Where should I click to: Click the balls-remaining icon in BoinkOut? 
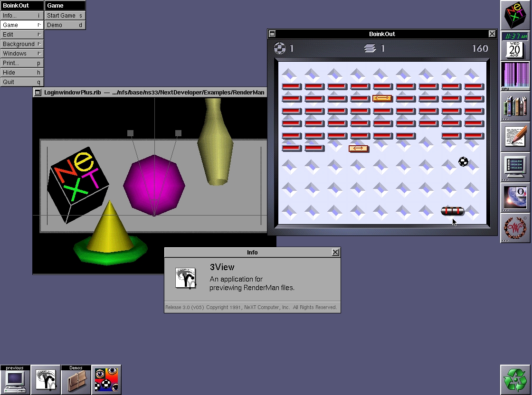280,48
